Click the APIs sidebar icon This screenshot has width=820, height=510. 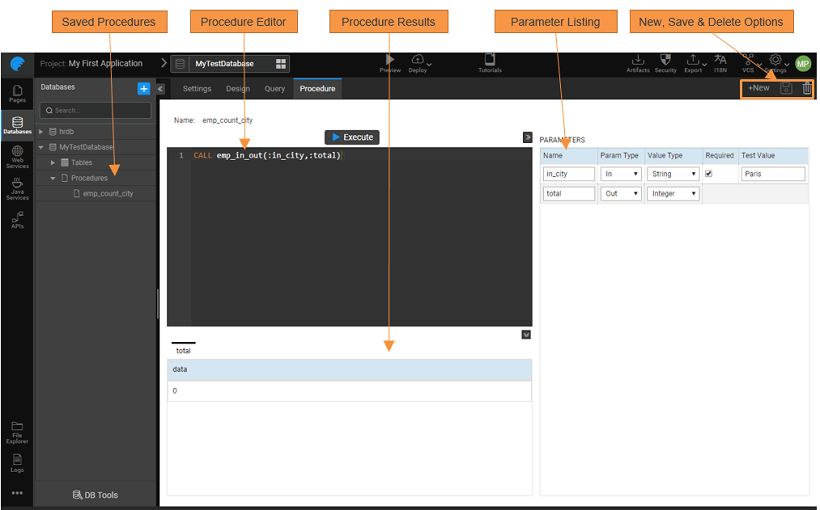click(17, 219)
